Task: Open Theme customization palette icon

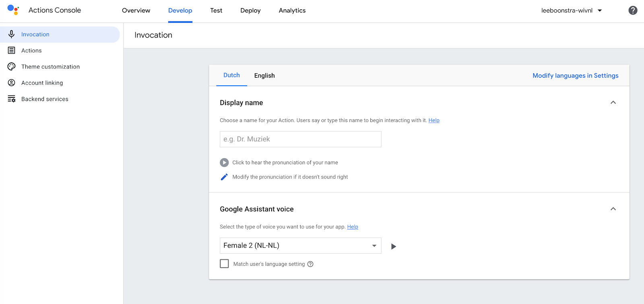Action: click(12, 66)
